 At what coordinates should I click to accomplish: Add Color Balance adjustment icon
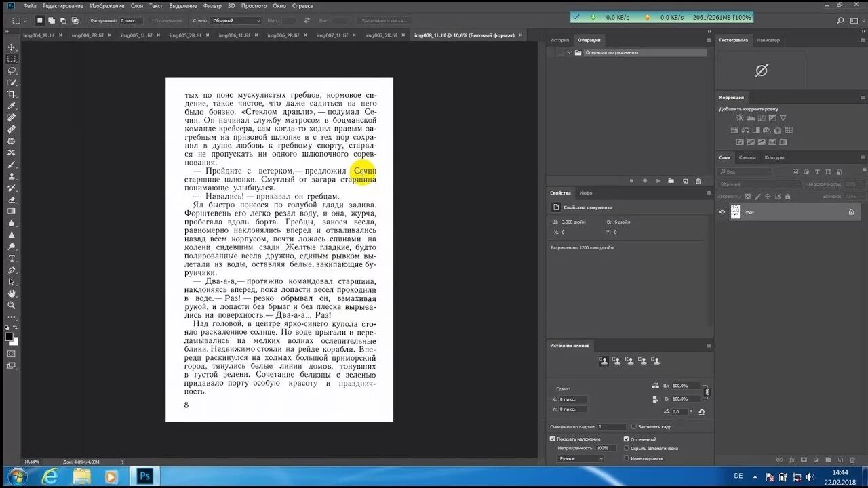point(746,130)
